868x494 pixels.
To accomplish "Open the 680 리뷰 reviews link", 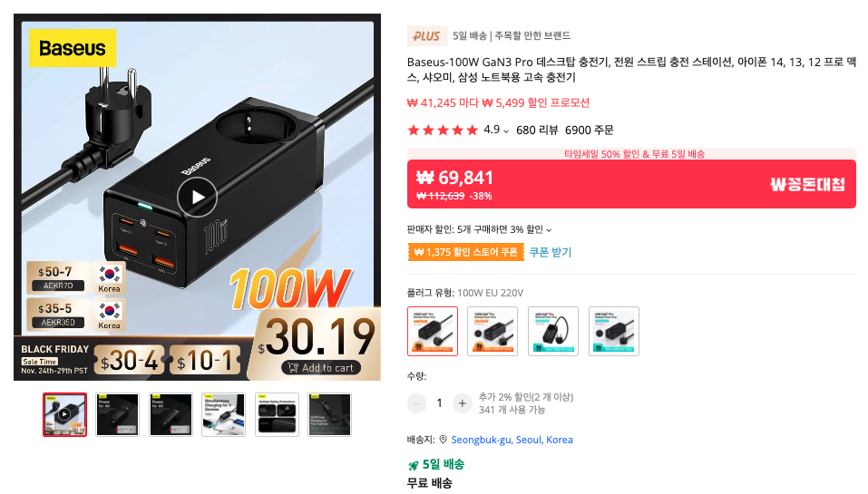I will point(537,130).
